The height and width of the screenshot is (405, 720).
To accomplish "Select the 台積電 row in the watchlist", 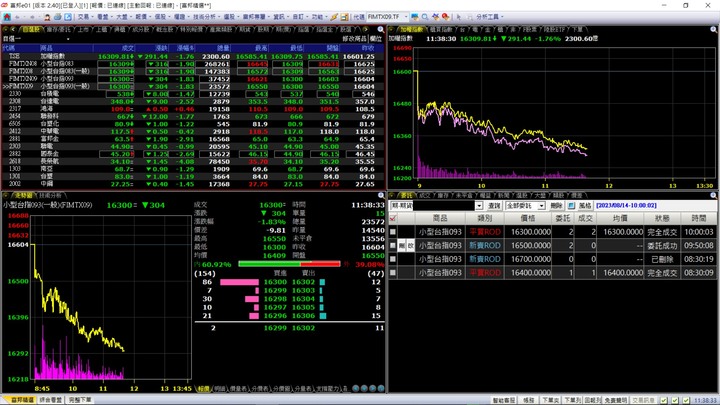I will point(193,94).
